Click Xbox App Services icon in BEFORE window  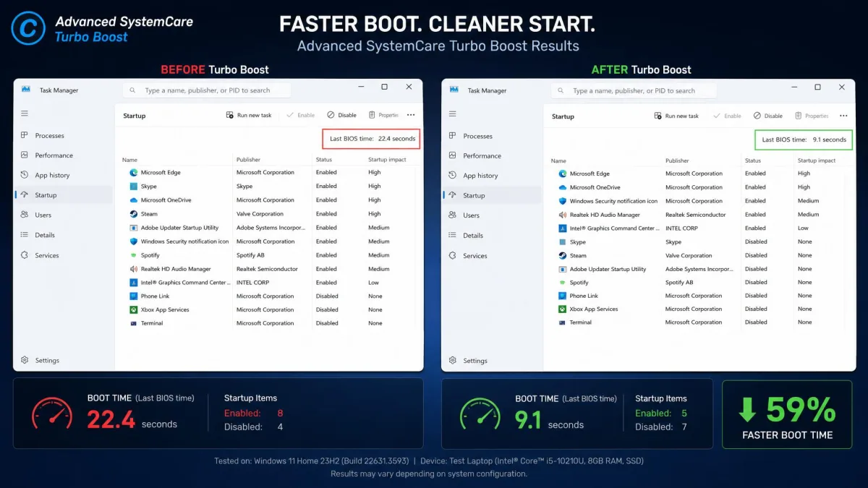tap(134, 309)
